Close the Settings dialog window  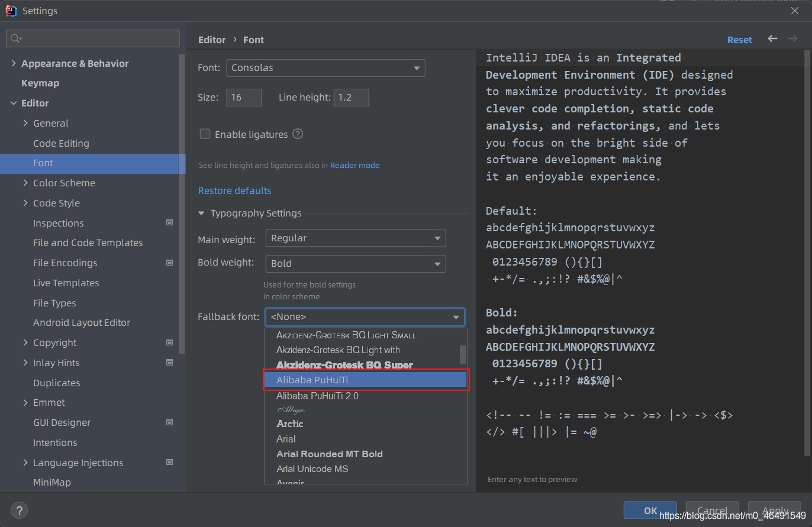(x=795, y=10)
